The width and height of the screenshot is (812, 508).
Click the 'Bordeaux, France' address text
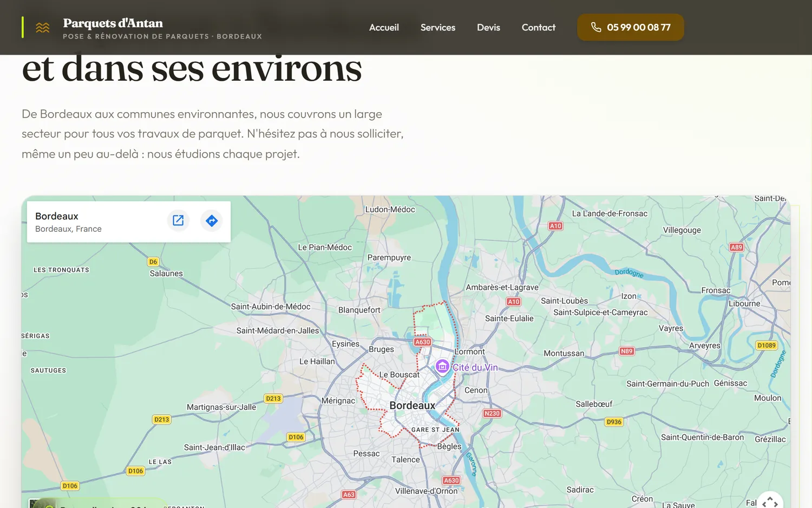[68, 229]
